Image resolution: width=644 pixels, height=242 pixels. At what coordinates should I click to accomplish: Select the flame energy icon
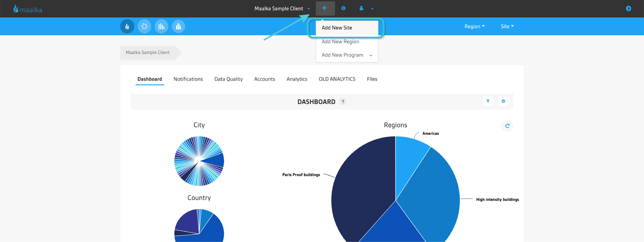coord(127,26)
